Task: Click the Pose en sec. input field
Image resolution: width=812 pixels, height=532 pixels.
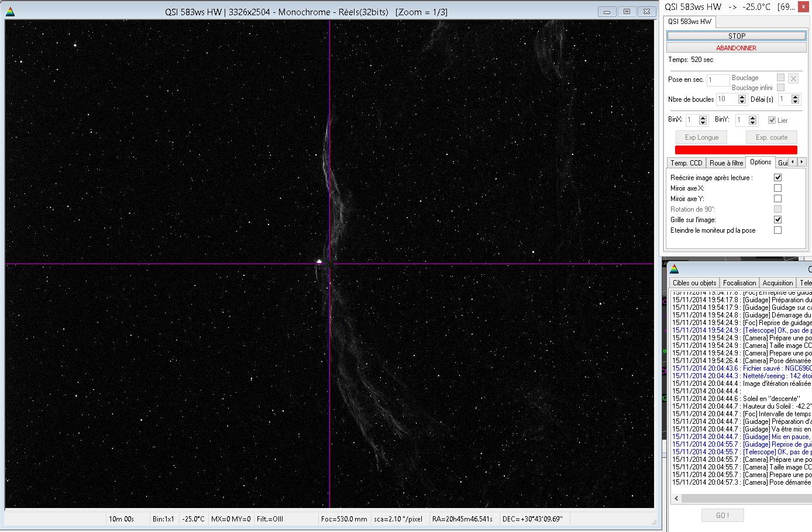Action: click(718, 80)
